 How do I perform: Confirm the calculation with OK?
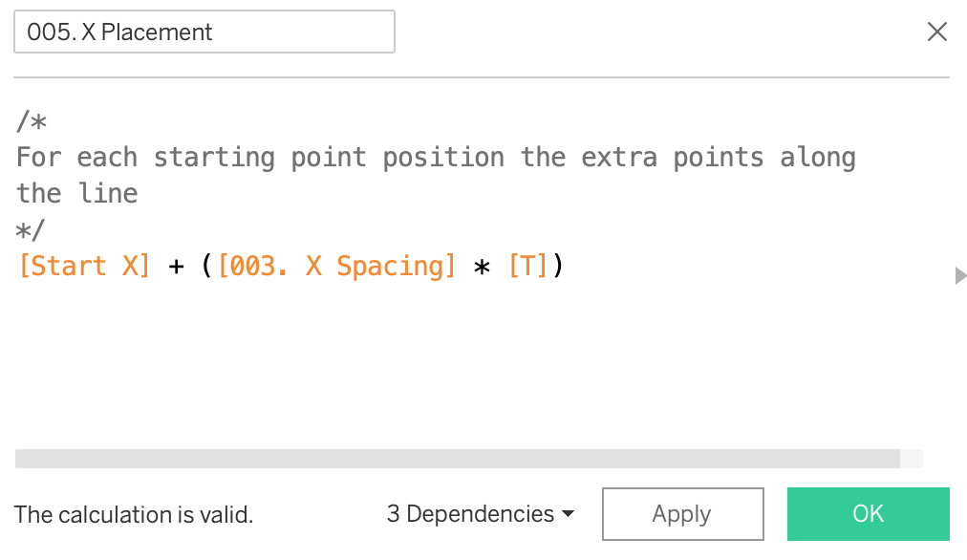[x=868, y=514]
